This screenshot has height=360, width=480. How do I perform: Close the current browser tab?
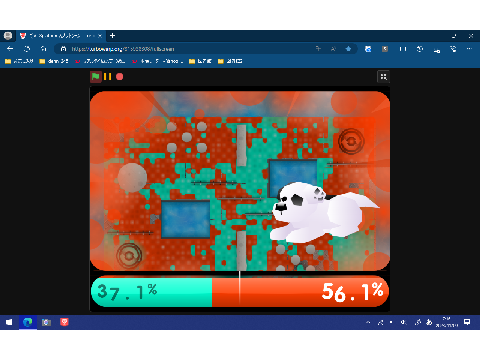pos(100,36)
